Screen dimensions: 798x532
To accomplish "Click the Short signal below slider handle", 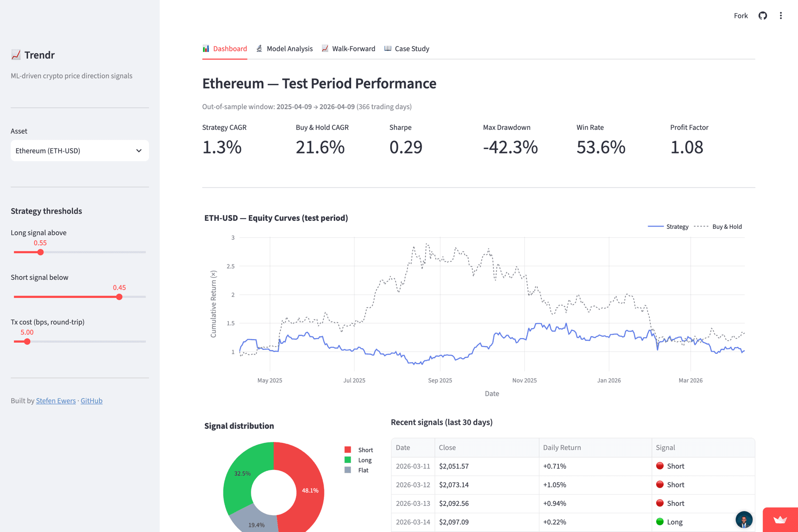I will [x=119, y=297].
